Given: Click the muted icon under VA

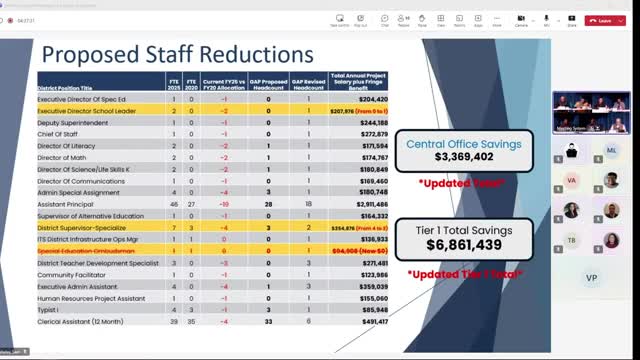Looking at the screenshot, I should click(558, 189).
